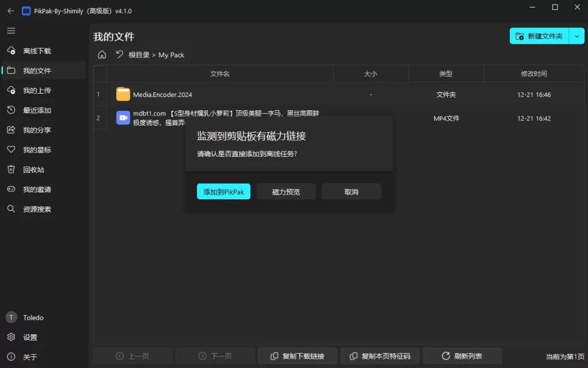Click the 添加到PikPak button
Viewport: 588px width, 368px height.
(x=223, y=192)
